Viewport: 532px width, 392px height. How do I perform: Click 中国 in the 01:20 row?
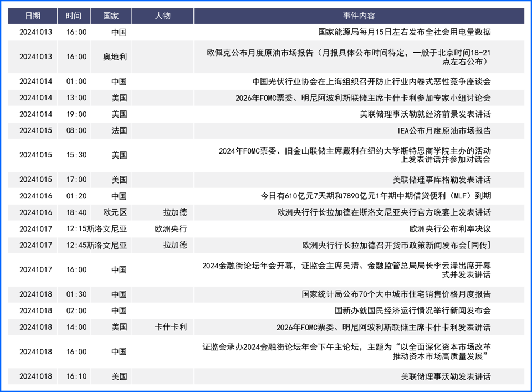coord(119,196)
